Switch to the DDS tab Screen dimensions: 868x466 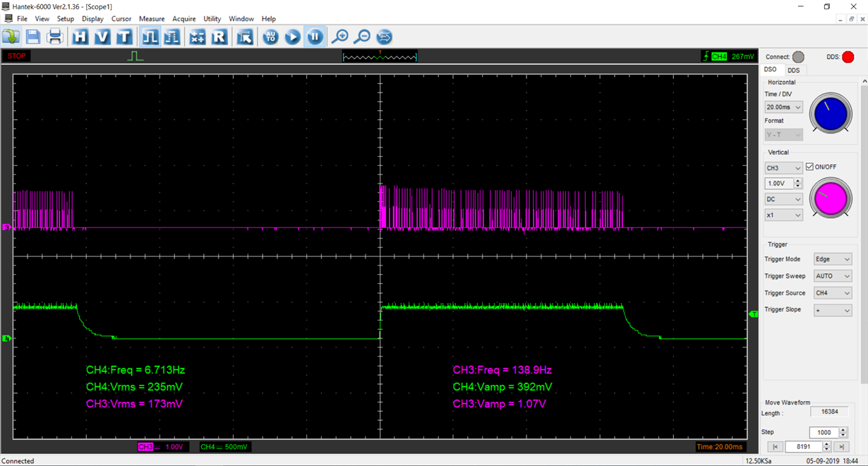pyautogui.click(x=794, y=70)
